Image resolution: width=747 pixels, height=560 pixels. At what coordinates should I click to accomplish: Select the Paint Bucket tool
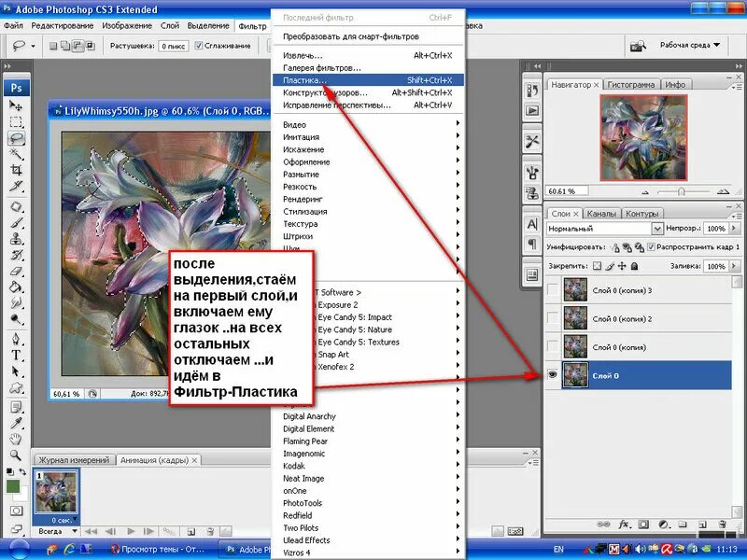tap(16, 287)
